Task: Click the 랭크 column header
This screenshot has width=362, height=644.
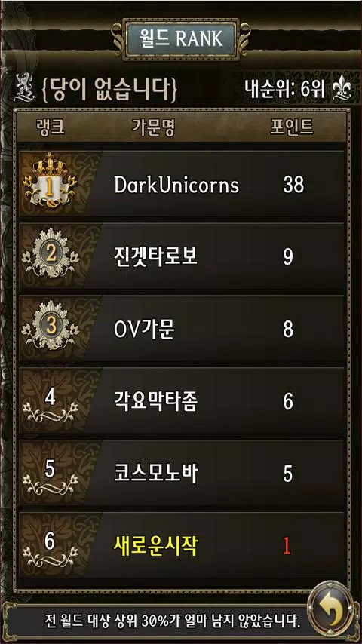Action: tap(50, 128)
